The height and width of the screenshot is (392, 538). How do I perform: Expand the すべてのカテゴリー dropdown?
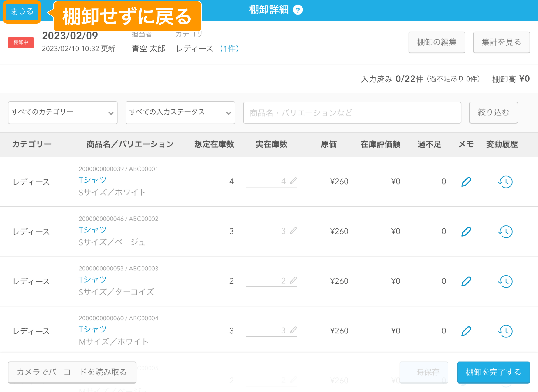tap(63, 113)
